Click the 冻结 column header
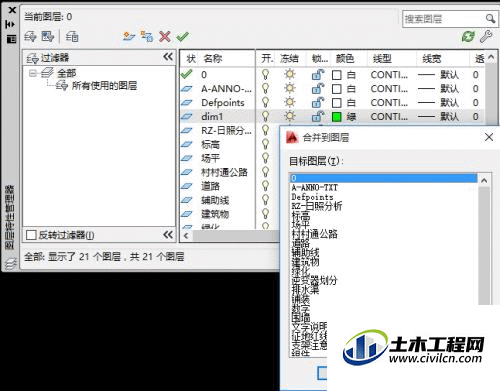 click(289, 59)
